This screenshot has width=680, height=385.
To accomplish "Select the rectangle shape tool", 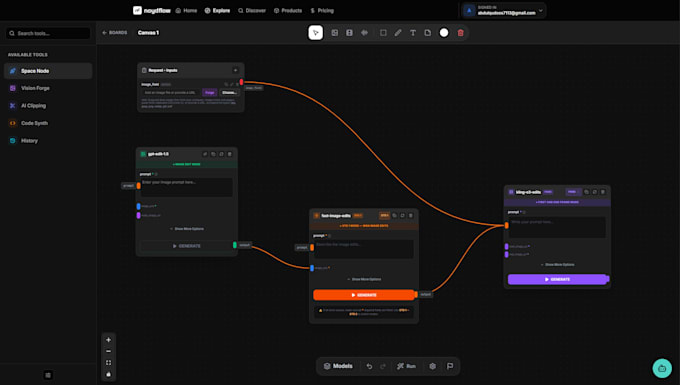I will pyautogui.click(x=383, y=33).
